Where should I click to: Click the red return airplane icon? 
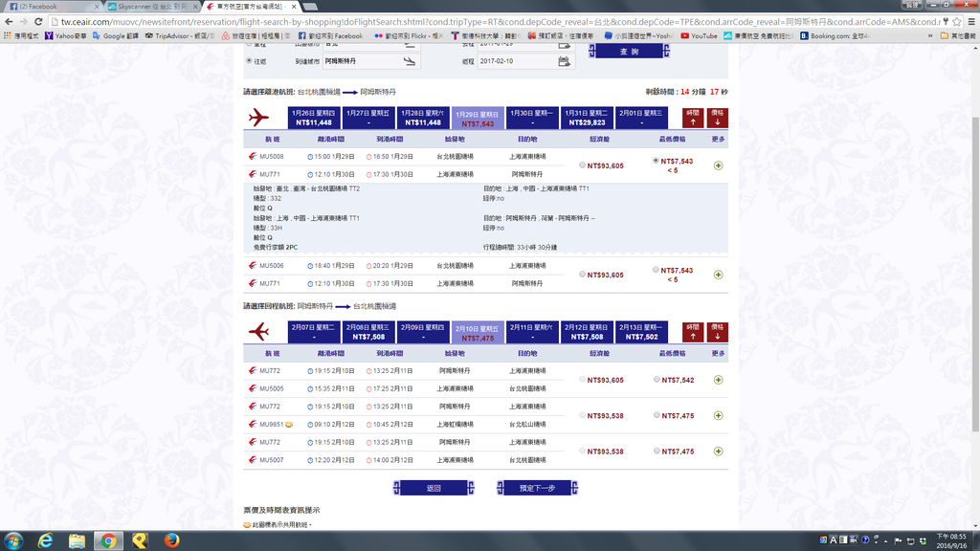tap(258, 332)
